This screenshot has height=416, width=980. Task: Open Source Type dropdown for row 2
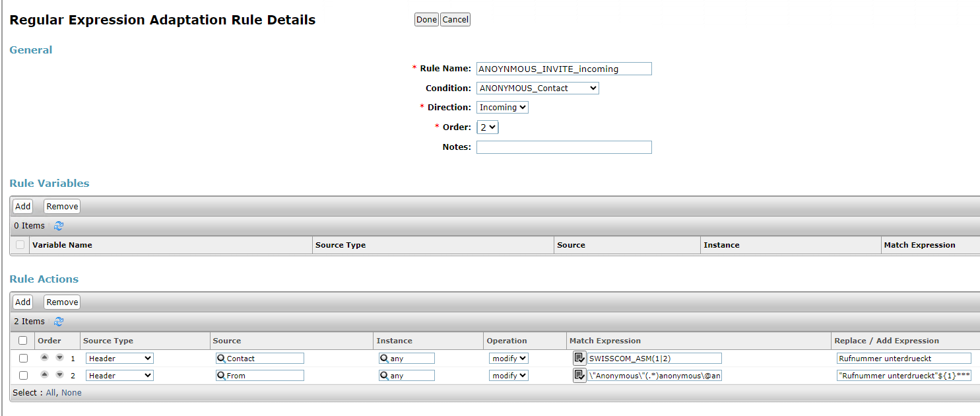tap(119, 376)
